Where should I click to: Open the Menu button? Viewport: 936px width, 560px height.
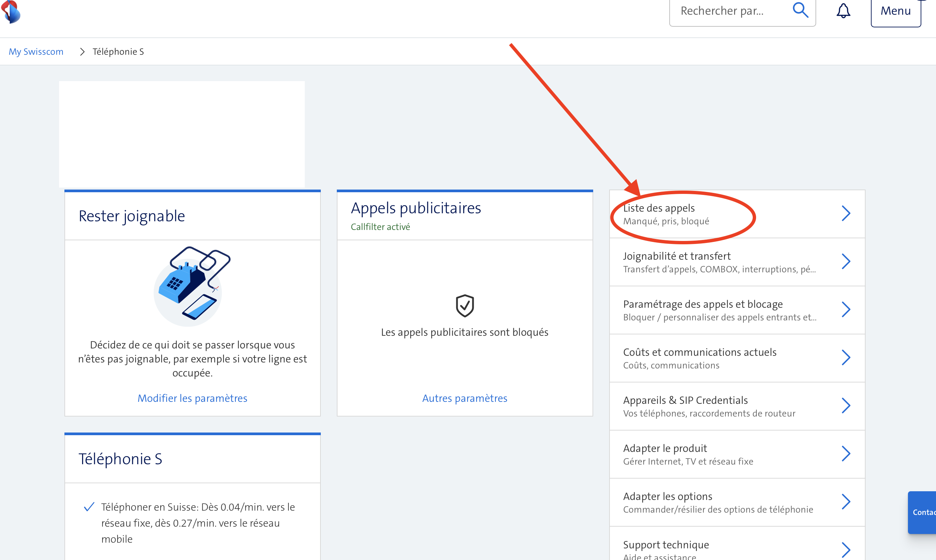pos(895,11)
